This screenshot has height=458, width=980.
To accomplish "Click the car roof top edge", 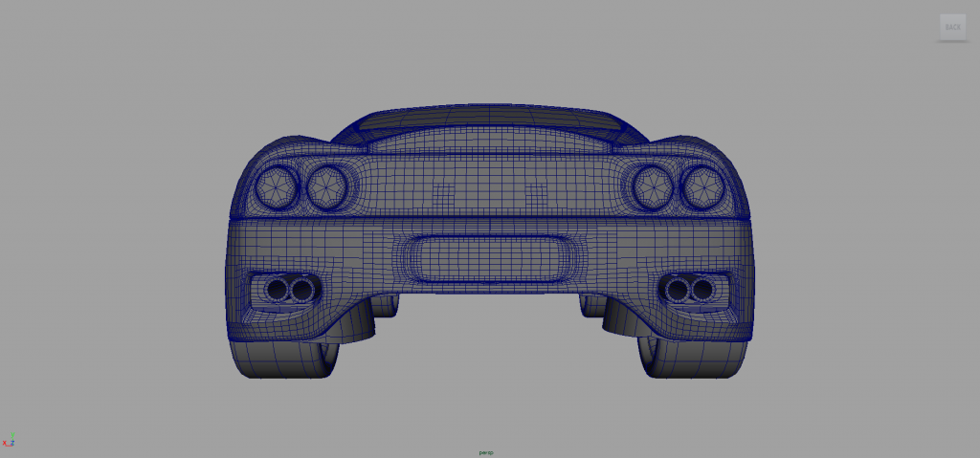I will click(490, 109).
